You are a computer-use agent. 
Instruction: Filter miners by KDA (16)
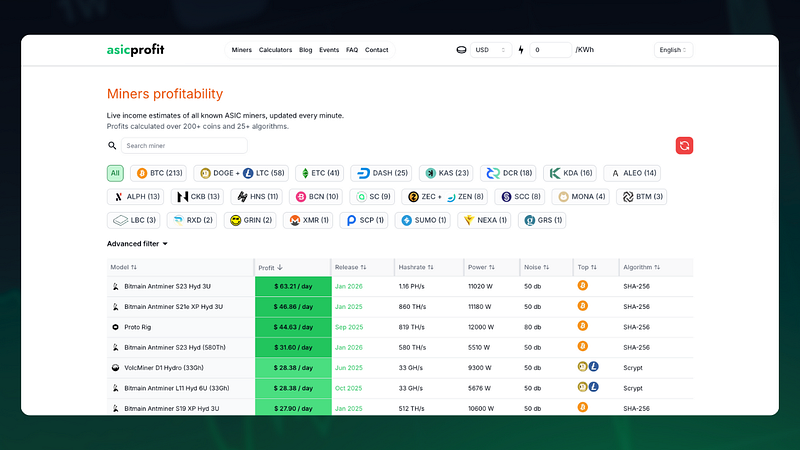[x=570, y=173]
